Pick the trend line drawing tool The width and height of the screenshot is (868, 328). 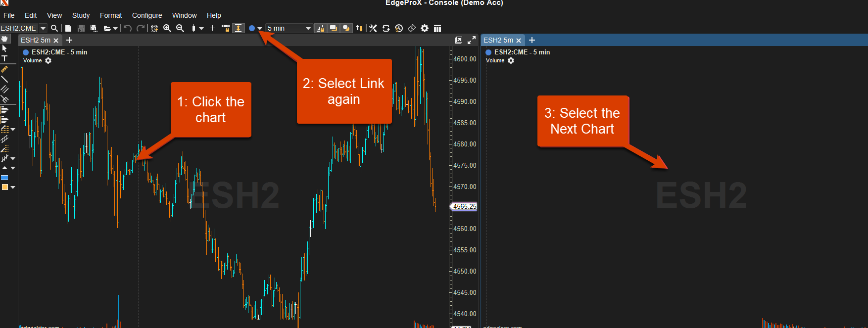point(4,79)
